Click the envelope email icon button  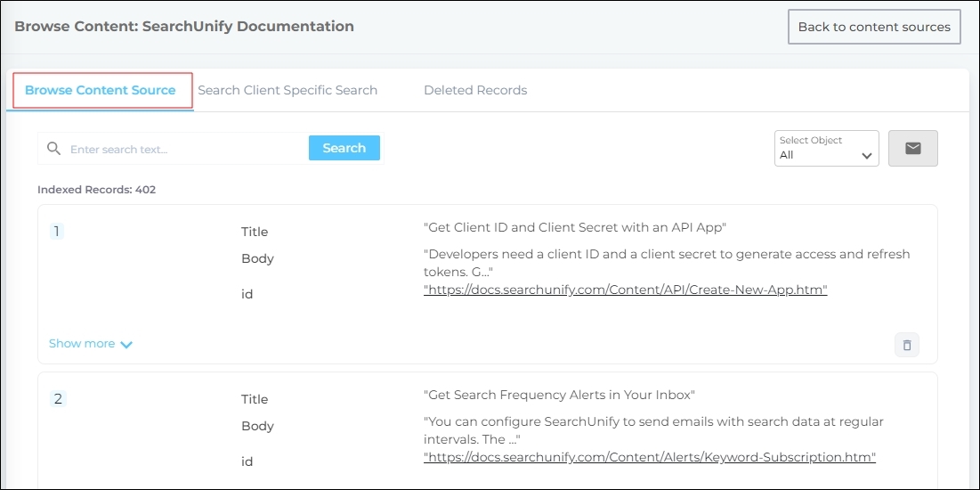click(912, 149)
